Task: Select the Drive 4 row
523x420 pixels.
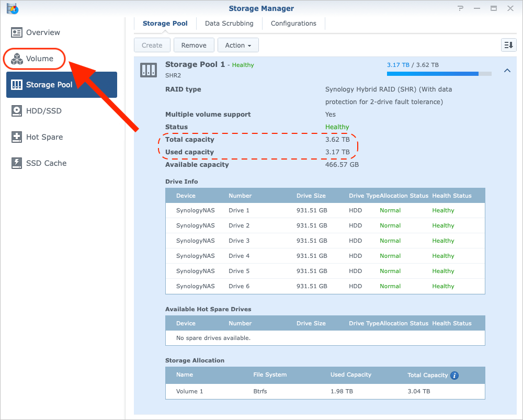Action: pyautogui.click(x=325, y=256)
